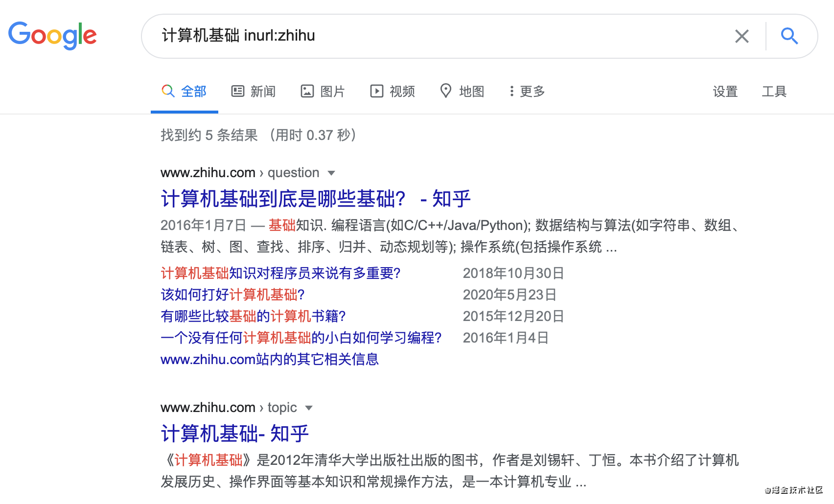
Task: Open result 计算机基础- 知乎
Action: pos(235,434)
